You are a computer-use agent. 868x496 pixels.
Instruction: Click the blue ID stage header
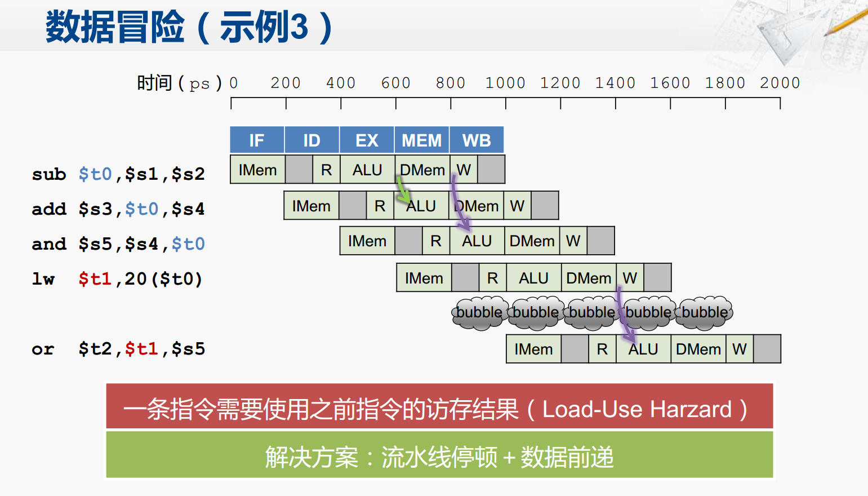pyautogui.click(x=312, y=140)
